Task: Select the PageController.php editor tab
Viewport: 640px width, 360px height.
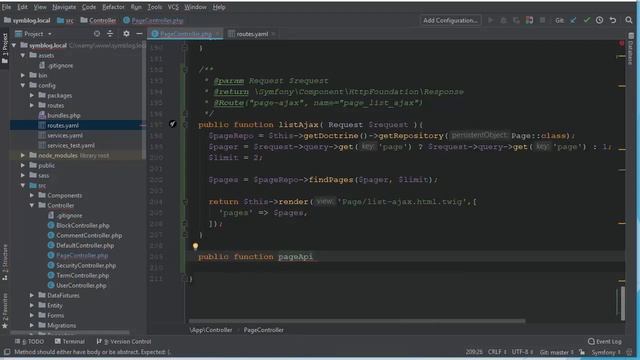Action: (186, 34)
